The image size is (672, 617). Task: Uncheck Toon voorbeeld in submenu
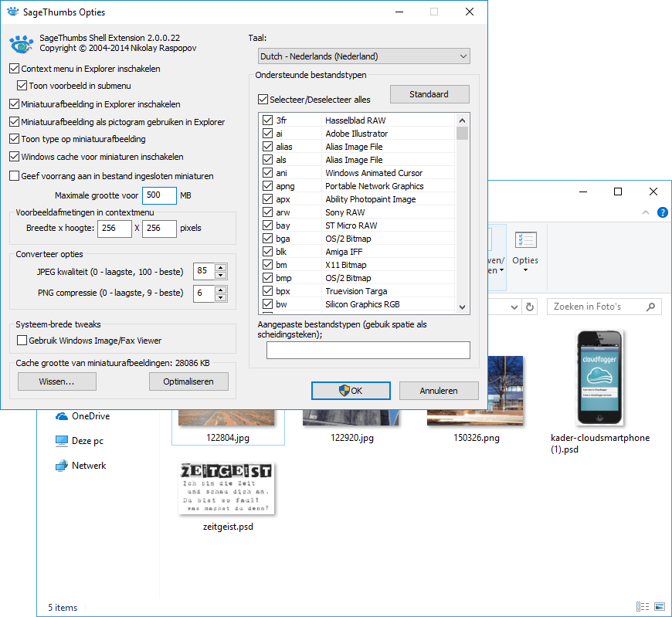coord(22,86)
